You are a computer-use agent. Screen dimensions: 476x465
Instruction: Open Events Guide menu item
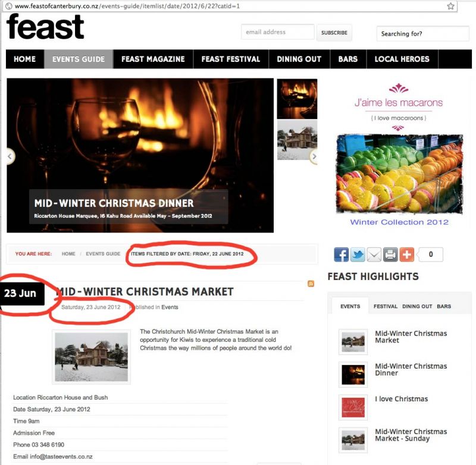(x=79, y=59)
